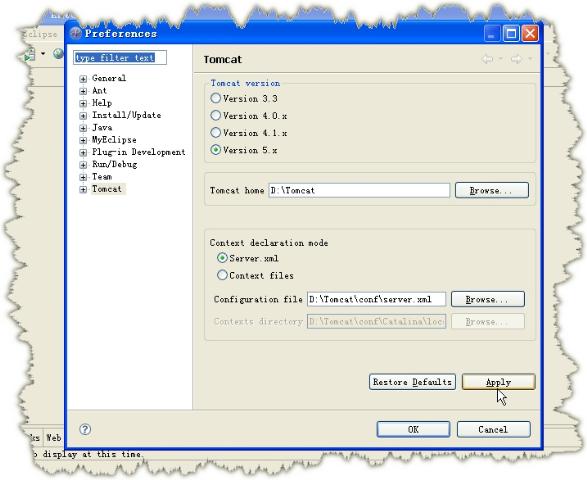Open the back history dropdown arrow

[501, 59]
